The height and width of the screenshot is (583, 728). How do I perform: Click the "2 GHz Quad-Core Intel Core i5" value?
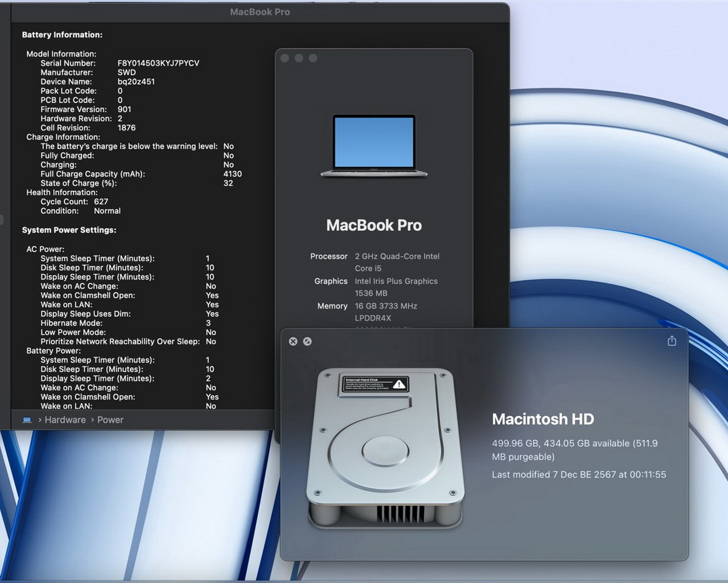(397, 262)
